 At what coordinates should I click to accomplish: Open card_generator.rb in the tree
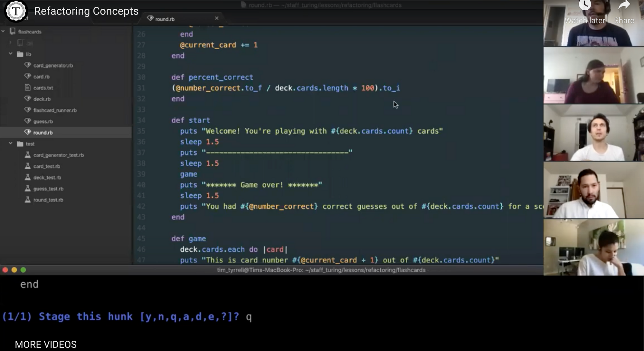tap(53, 65)
